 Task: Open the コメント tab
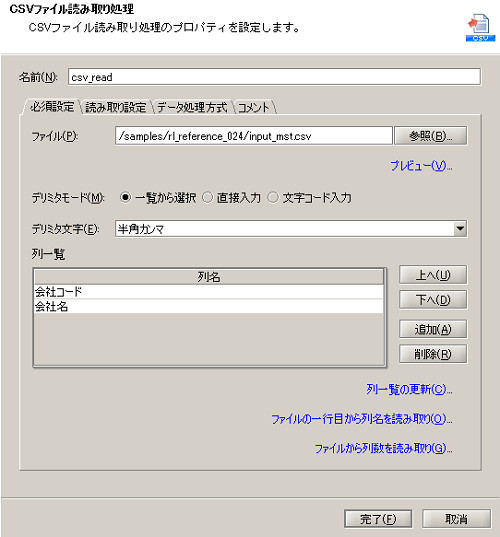(254, 107)
